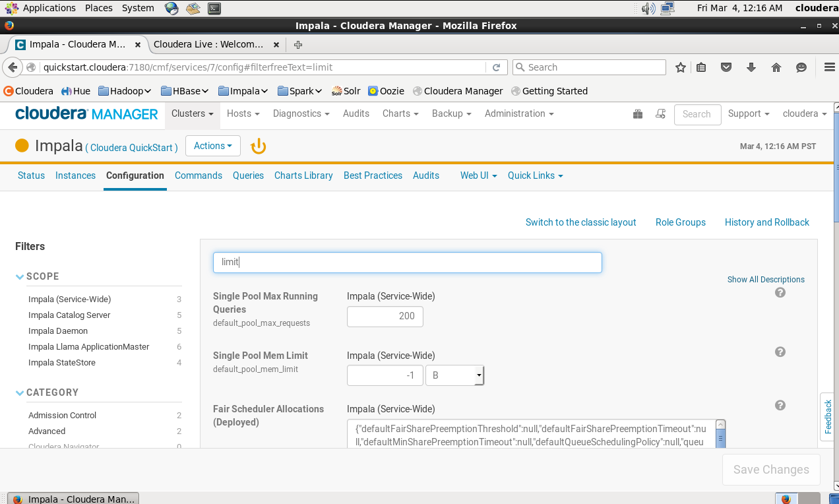This screenshot has width=839, height=504.
Task: Switch to the Commands tab
Action: click(198, 175)
